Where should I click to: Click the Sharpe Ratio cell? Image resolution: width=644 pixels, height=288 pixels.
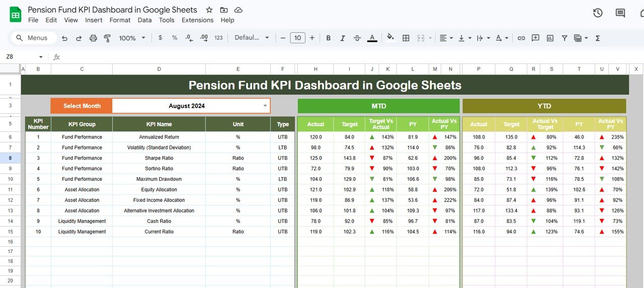click(x=159, y=158)
